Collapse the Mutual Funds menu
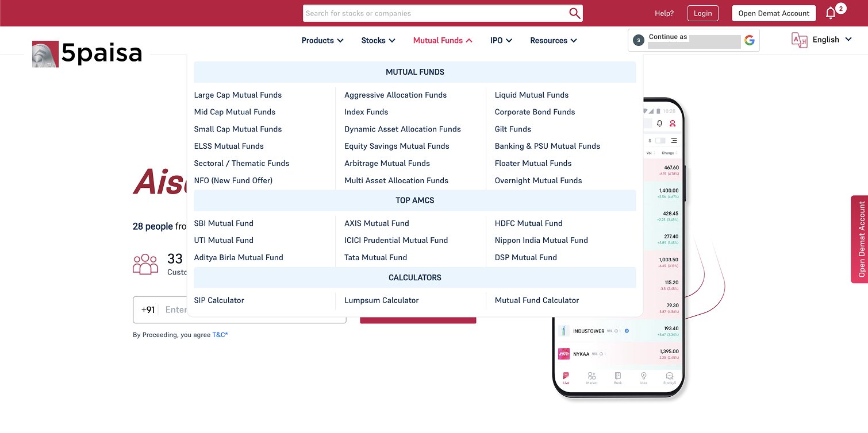Image resolution: width=868 pixels, height=433 pixels. (x=443, y=40)
